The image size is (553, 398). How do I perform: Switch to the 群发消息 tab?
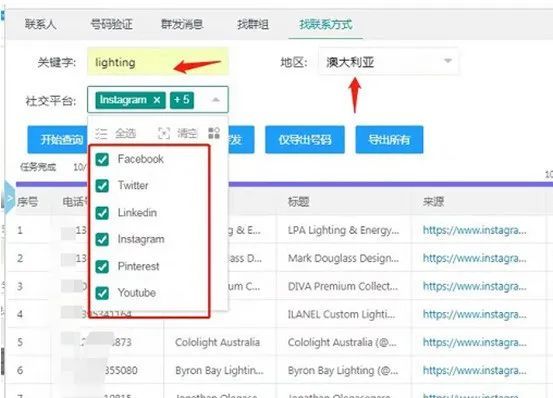182,24
